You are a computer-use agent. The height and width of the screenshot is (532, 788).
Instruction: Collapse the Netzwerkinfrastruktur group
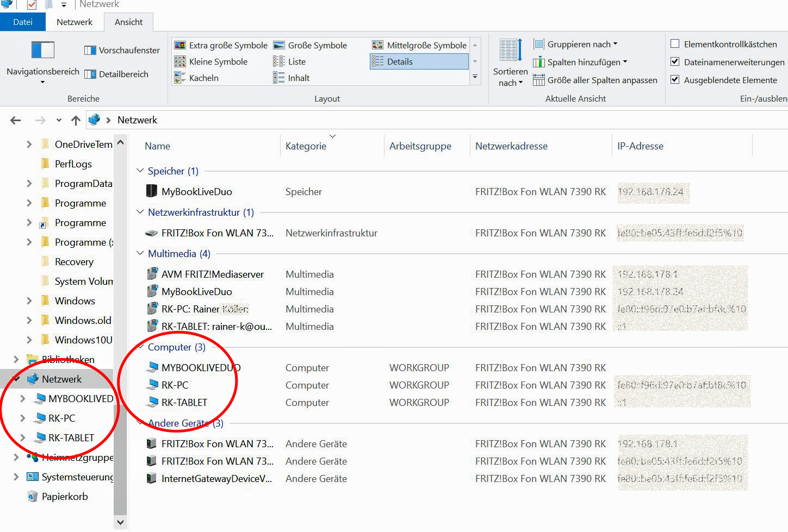click(x=140, y=212)
